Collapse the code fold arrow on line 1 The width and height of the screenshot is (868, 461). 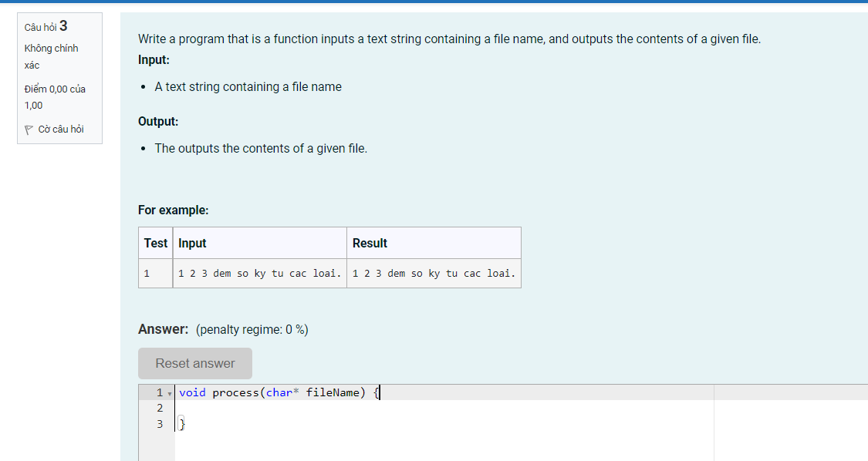tap(169, 393)
